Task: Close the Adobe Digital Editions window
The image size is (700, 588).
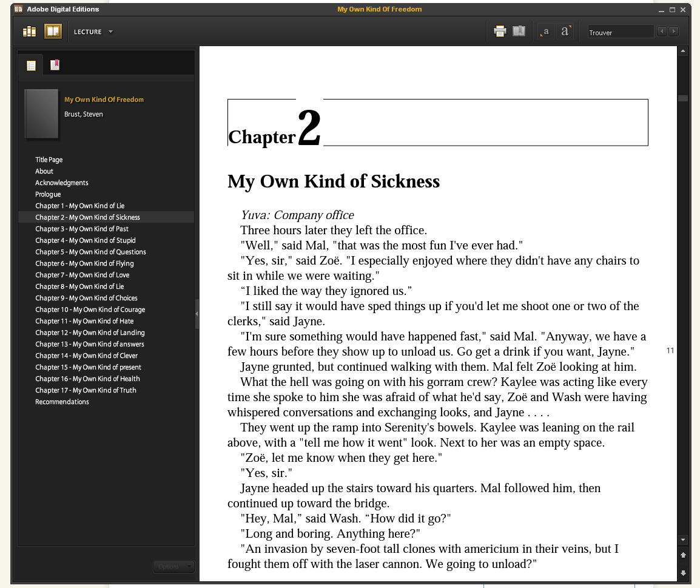Action: tap(683, 9)
